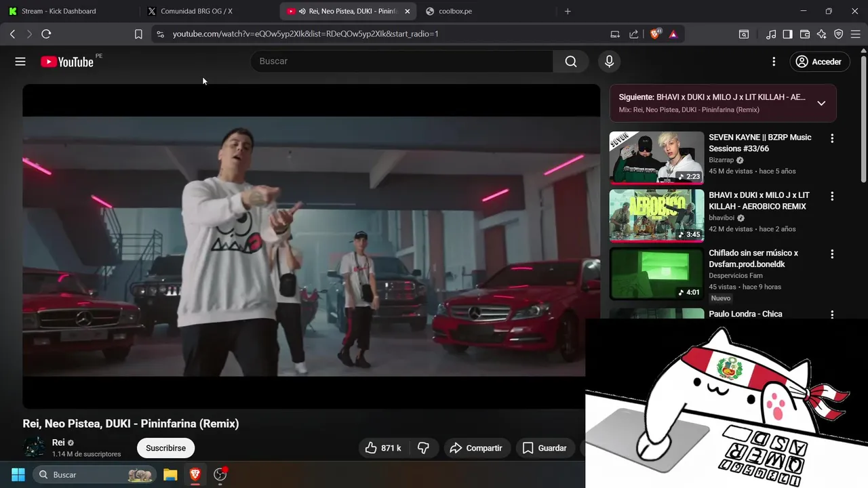Open Chiflado sin ser músico x Dvsfam title
This screenshot has height=488, width=868.
[x=753, y=258]
